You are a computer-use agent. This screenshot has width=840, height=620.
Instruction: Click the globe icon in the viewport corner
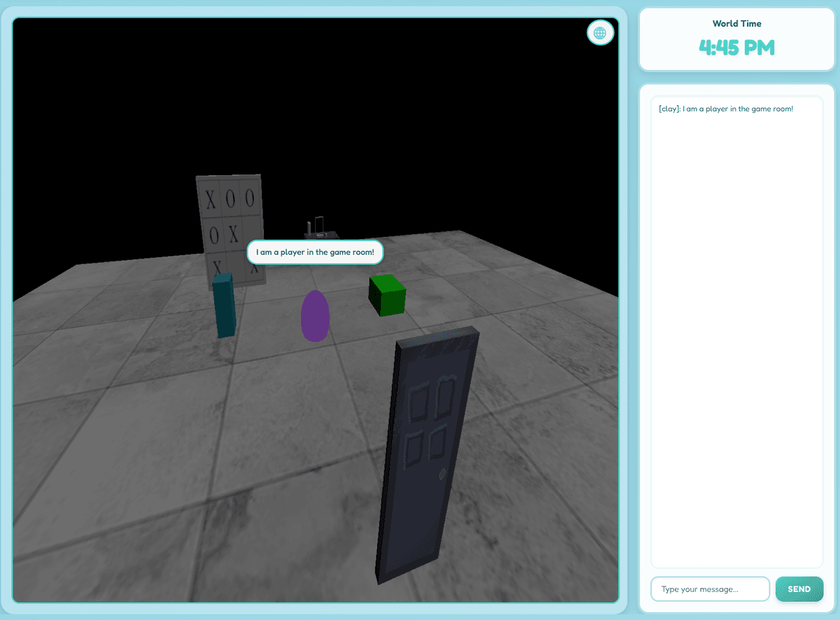point(600,32)
